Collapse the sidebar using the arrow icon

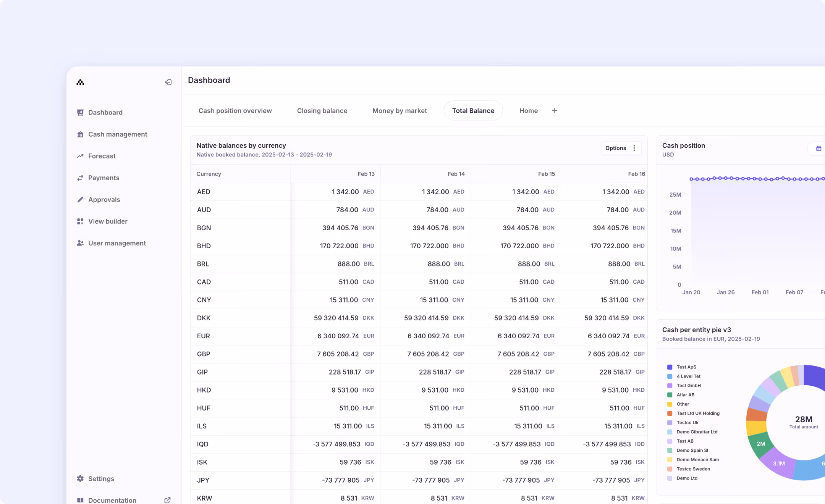pyautogui.click(x=168, y=82)
